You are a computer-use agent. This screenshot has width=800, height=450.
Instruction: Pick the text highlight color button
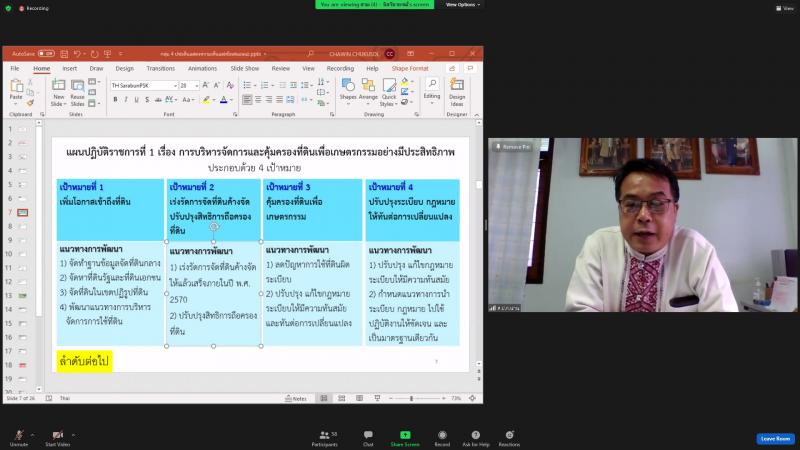pos(206,100)
